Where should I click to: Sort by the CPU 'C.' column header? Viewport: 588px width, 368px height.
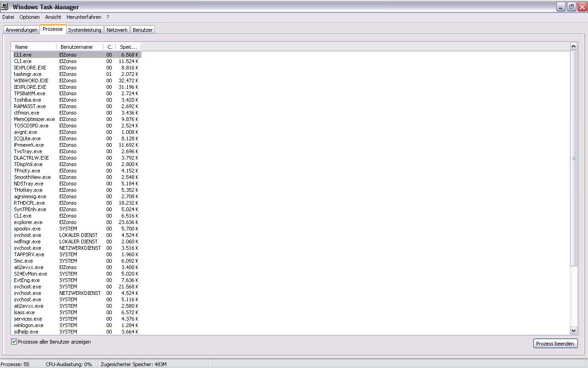click(109, 47)
